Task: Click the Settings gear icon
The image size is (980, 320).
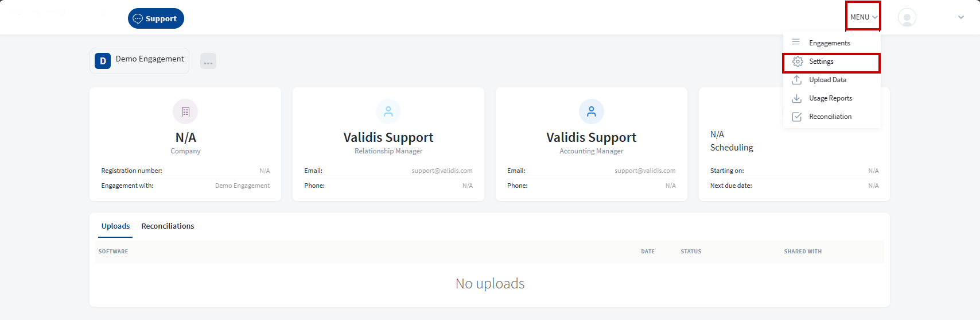Action: [x=798, y=61]
